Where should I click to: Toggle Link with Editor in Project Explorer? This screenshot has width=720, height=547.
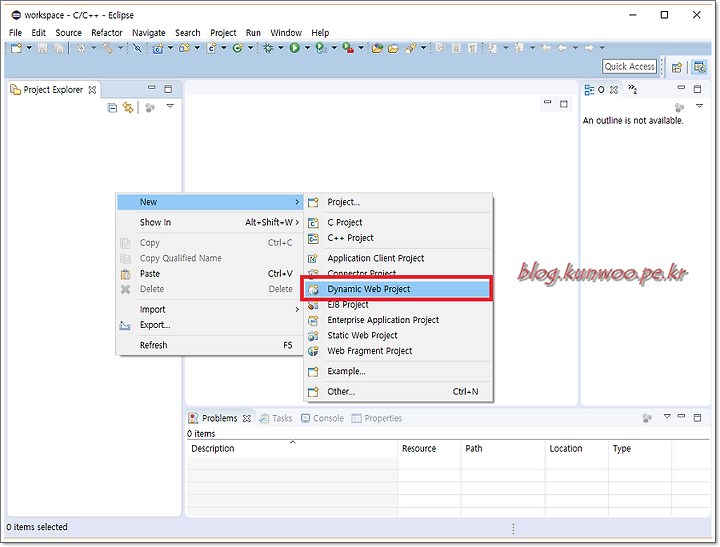128,108
